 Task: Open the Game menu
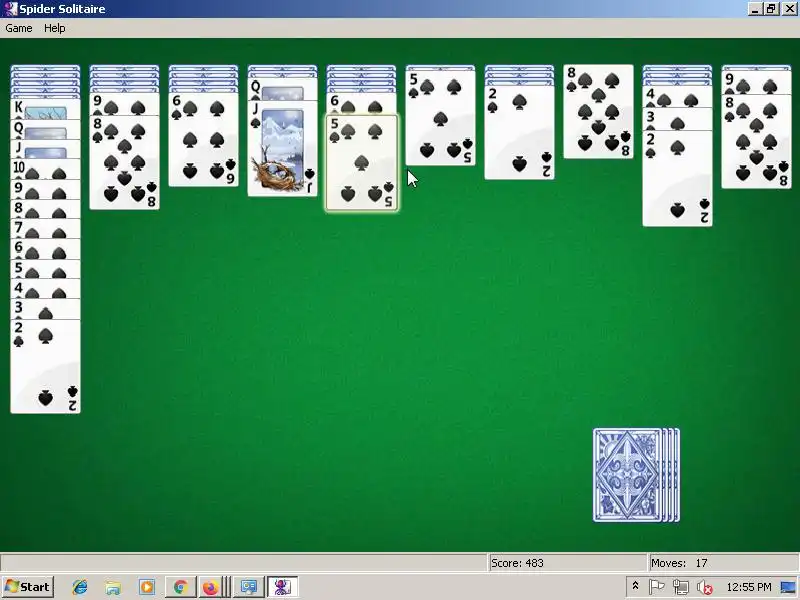coord(19,28)
